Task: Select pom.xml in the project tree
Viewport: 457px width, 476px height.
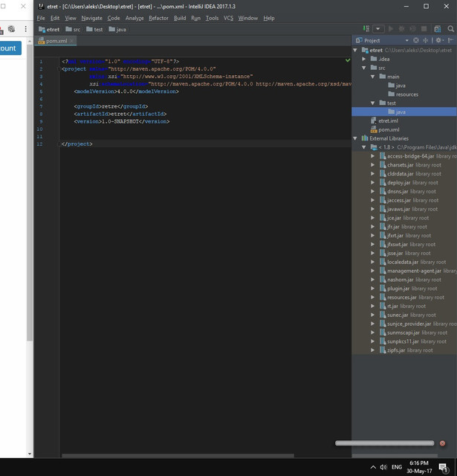Action: coord(385,129)
